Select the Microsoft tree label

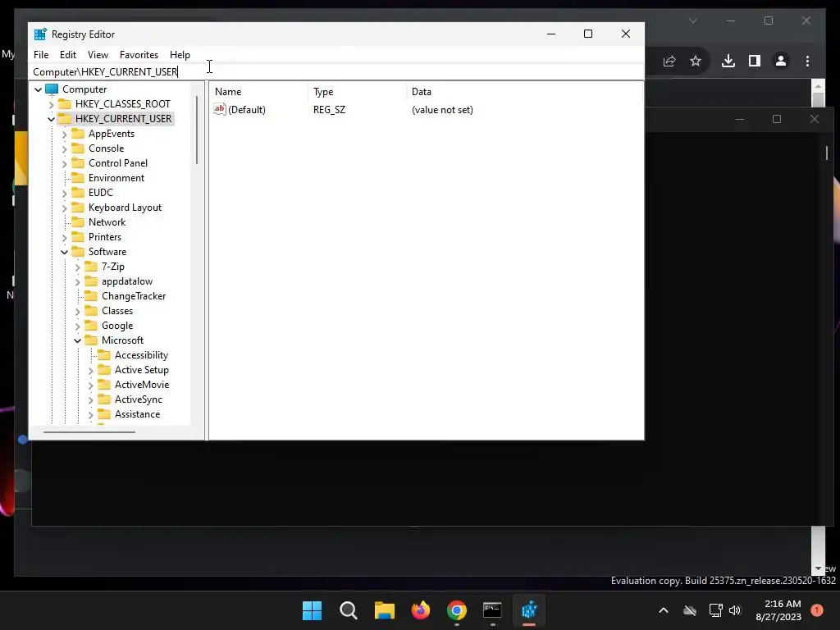(123, 340)
